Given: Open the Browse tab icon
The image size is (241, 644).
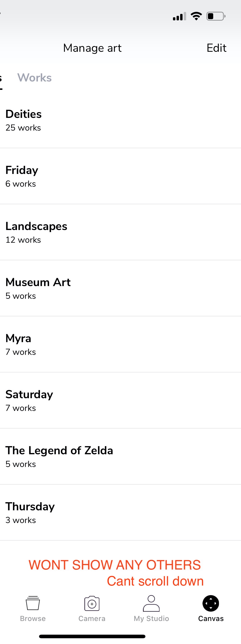Looking at the screenshot, I should coord(33,603).
